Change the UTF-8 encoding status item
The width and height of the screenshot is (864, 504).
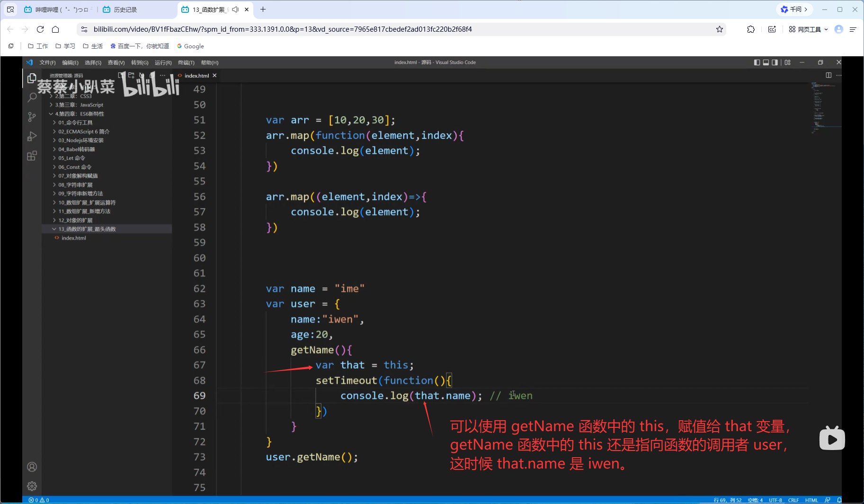coord(775,500)
